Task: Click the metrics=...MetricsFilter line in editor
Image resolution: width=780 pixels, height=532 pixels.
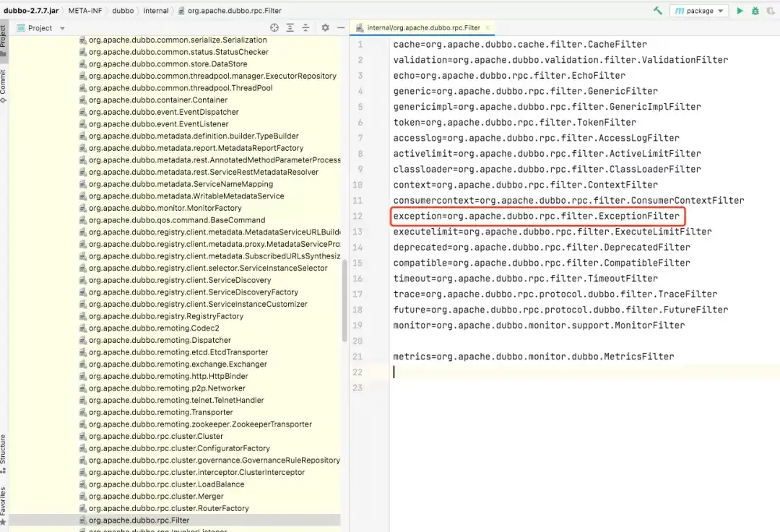Action: (533, 357)
